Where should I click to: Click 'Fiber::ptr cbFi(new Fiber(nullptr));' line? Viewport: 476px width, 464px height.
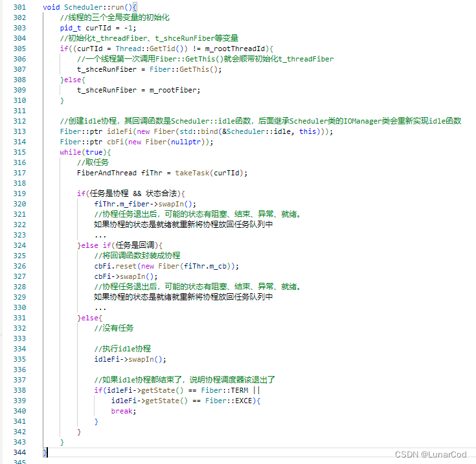tap(137, 142)
